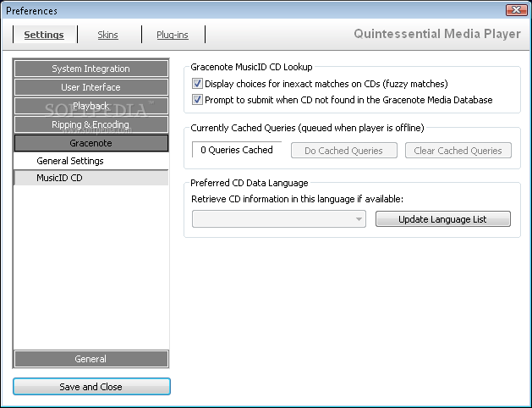Collapse the Gracenote section header
The image size is (532, 408).
[x=91, y=143]
